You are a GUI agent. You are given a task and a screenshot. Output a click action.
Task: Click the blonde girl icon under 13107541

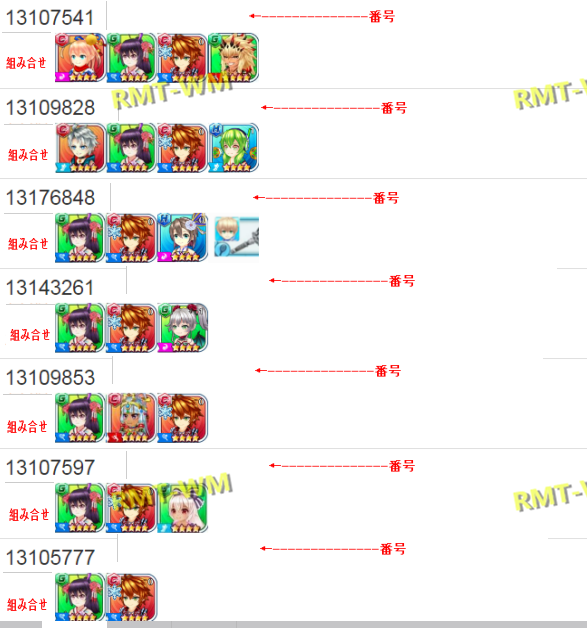click(80, 58)
